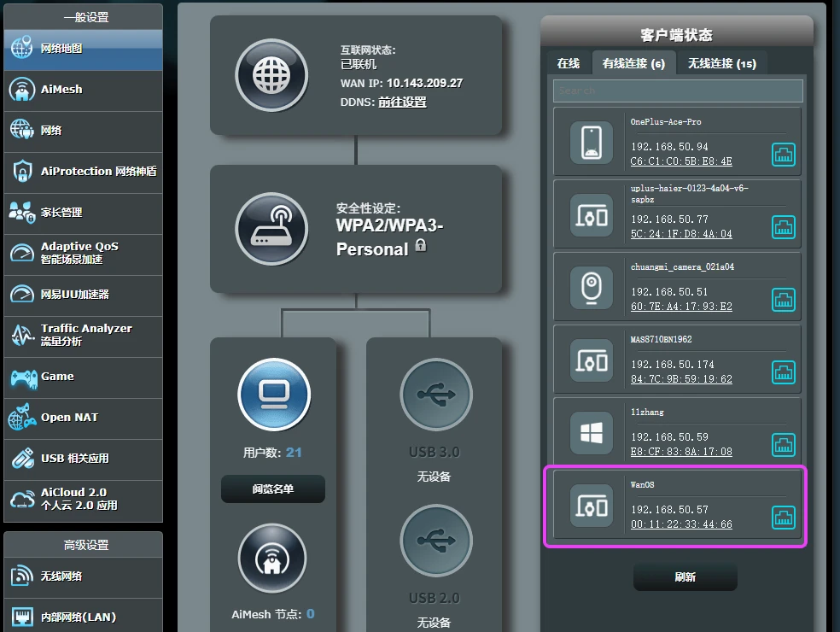Image resolution: width=840 pixels, height=632 pixels.
Task: Click the WPA2/WPA3-Personal security text
Action: tap(389, 237)
